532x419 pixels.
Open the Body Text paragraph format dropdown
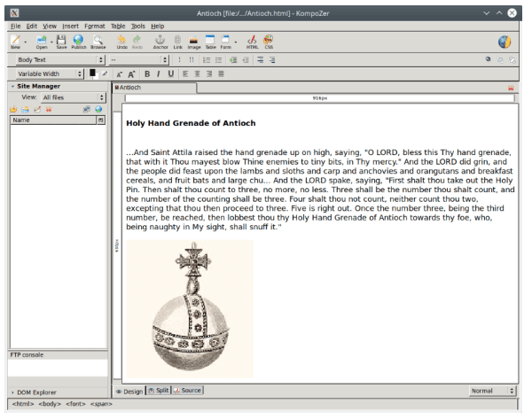(60, 60)
